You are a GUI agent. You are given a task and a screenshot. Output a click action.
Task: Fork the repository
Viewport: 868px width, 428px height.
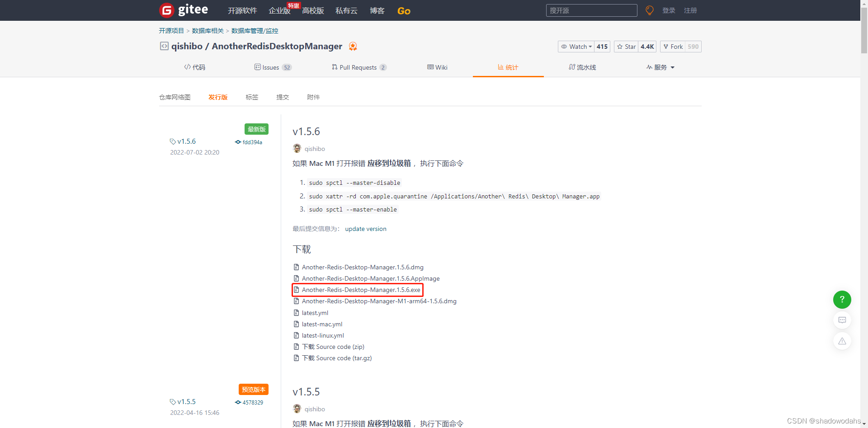pyautogui.click(x=673, y=47)
